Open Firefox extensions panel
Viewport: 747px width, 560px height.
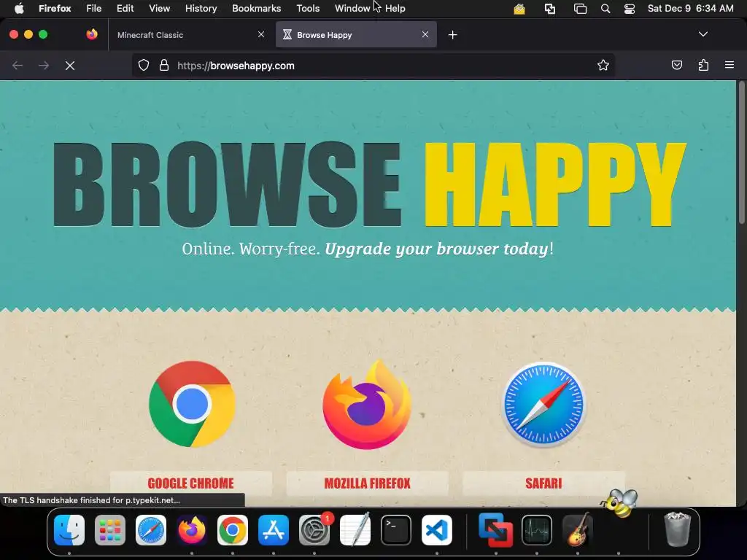click(703, 65)
